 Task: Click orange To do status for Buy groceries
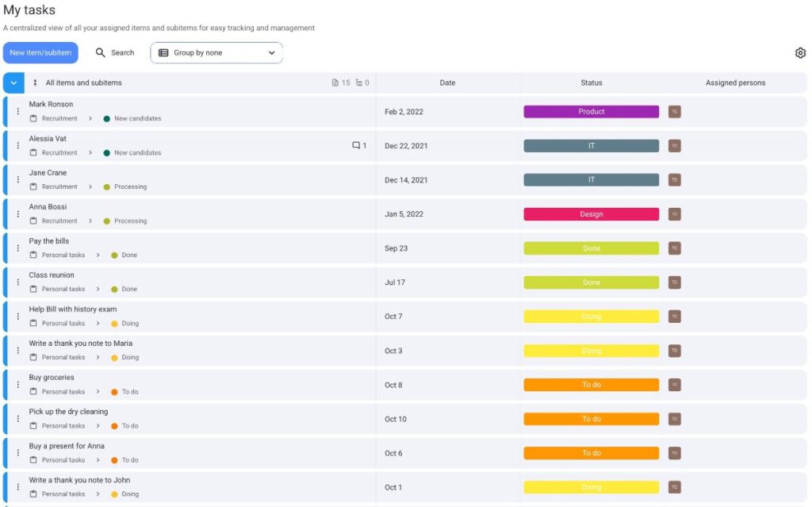click(x=591, y=385)
